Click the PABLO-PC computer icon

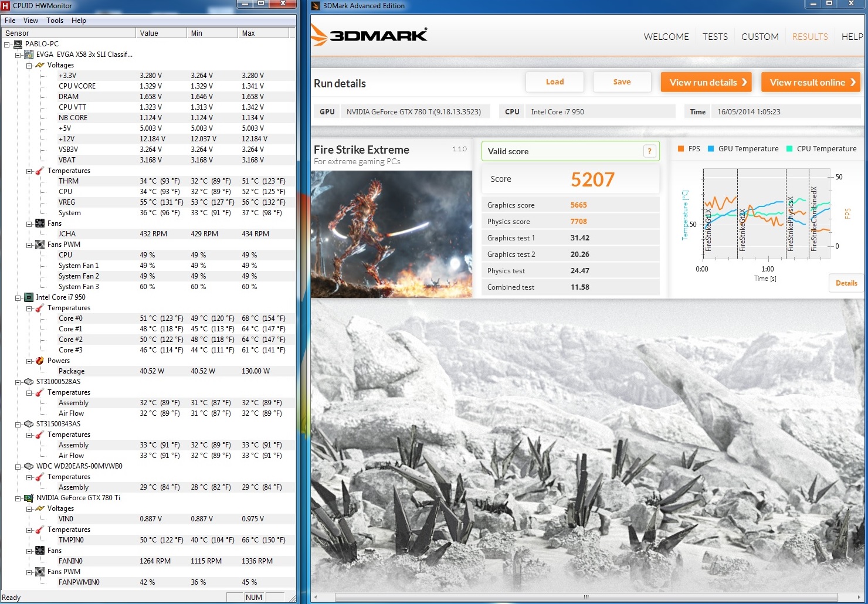coord(18,44)
